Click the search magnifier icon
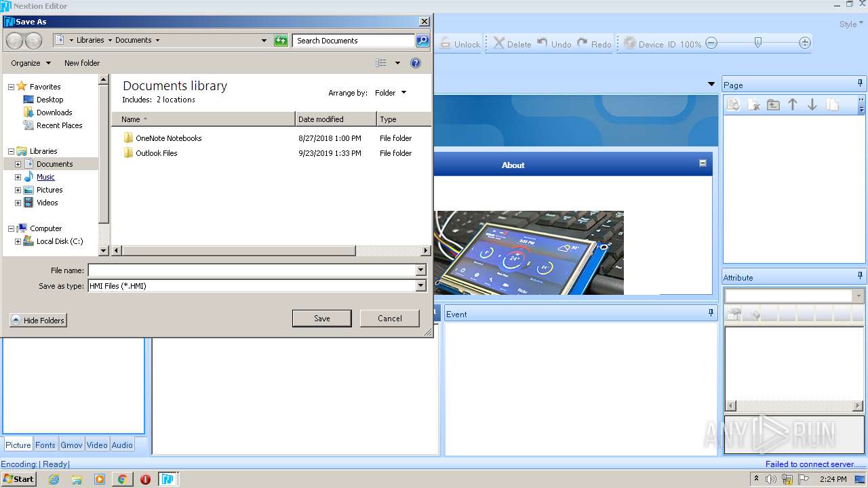This screenshot has height=488, width=868. (422, 41)
